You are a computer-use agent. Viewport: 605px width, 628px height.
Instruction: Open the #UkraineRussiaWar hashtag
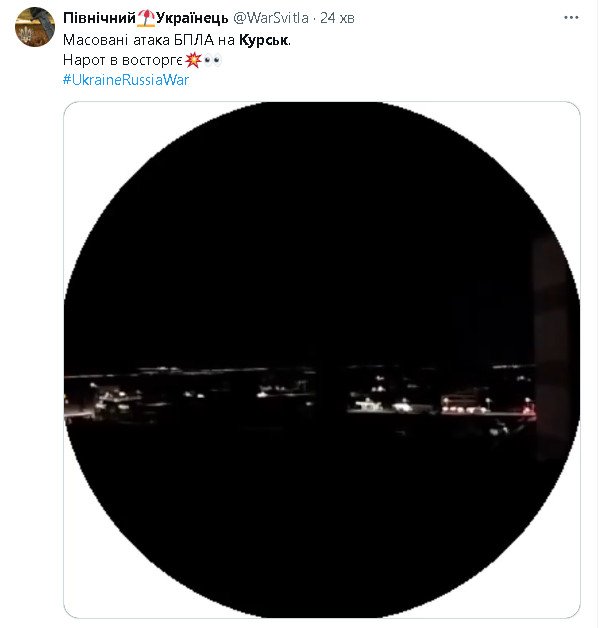[x=125, y=80]
